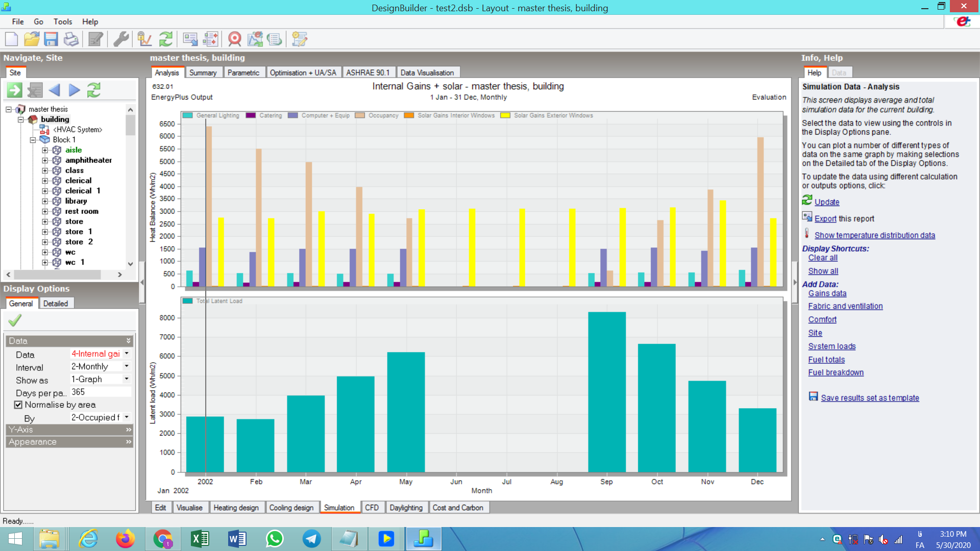Expand the amphitheater zone in the tree

click(x=45, y=160)
